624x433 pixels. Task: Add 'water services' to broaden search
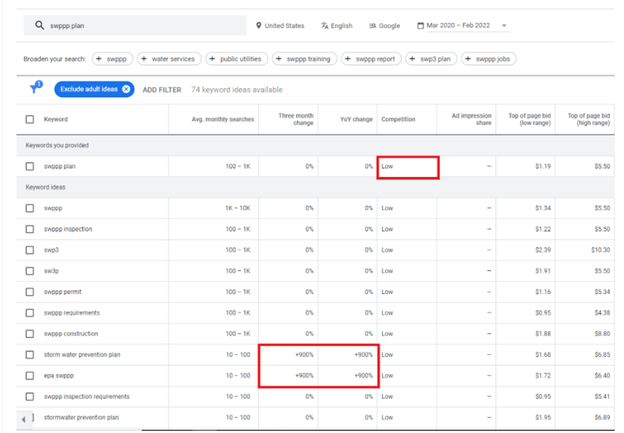tap(169, 59)
